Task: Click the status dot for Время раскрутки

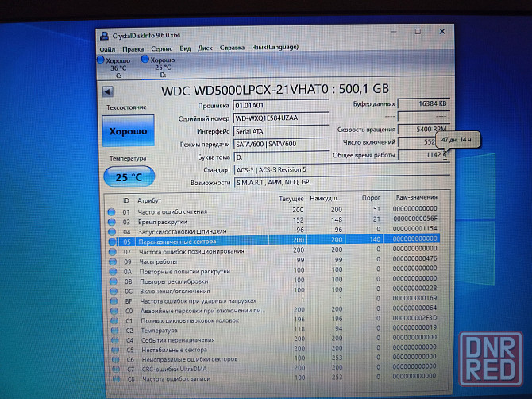Action: point(112,222)
